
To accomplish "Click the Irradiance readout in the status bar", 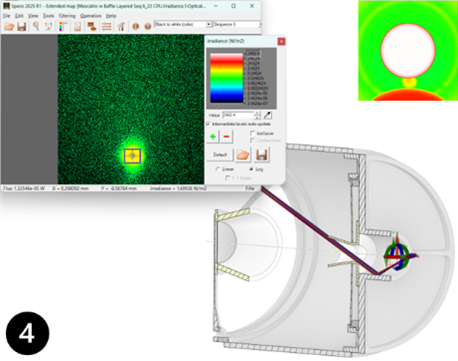I will pos(178,189).
